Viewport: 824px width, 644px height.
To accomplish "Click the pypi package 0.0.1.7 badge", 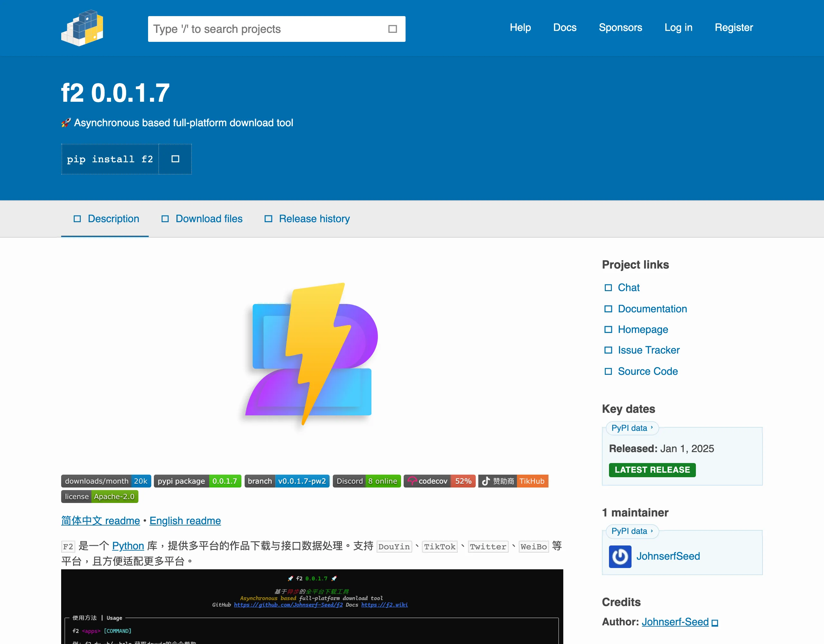I will 197,481.
